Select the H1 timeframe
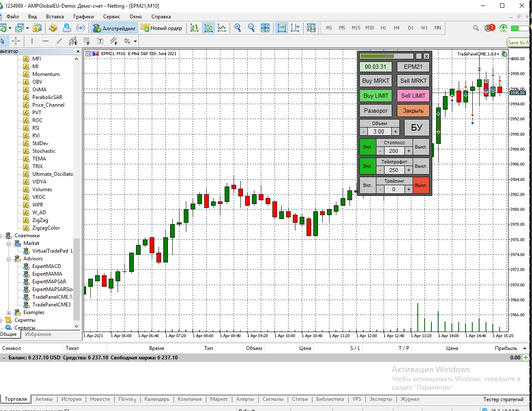The width and height of the screenshot is (532, 411). (383, 28)
